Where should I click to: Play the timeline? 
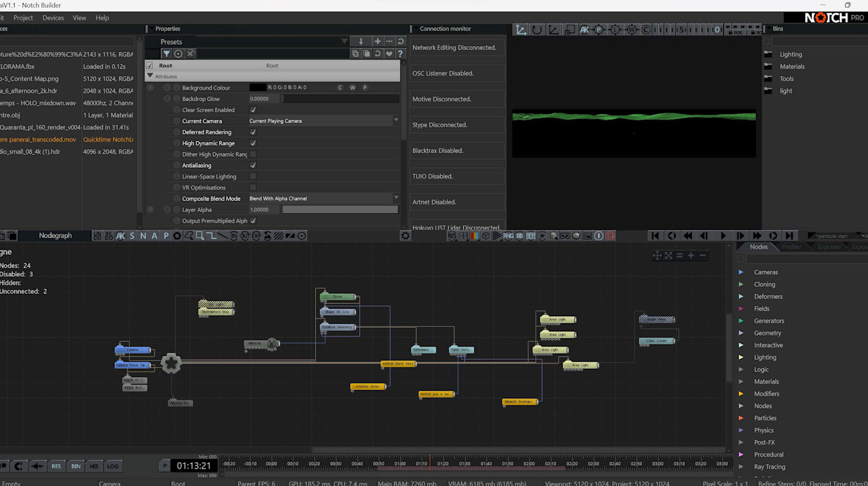[x=723, y=236]
